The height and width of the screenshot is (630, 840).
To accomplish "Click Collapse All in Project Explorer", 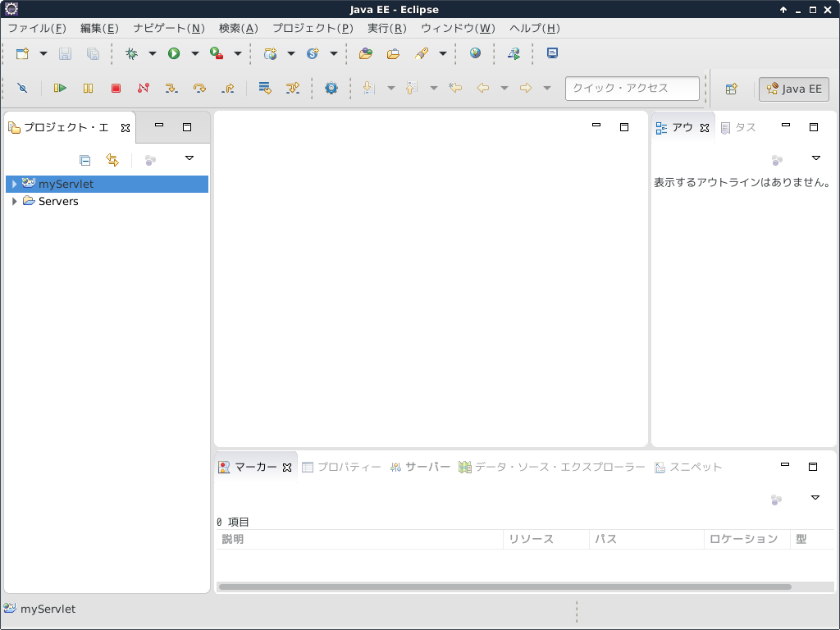I will click(84, 160).
